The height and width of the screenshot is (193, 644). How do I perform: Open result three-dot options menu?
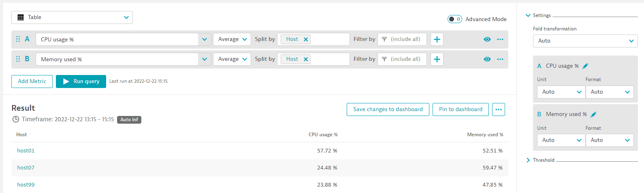click(x=498, y=109)
